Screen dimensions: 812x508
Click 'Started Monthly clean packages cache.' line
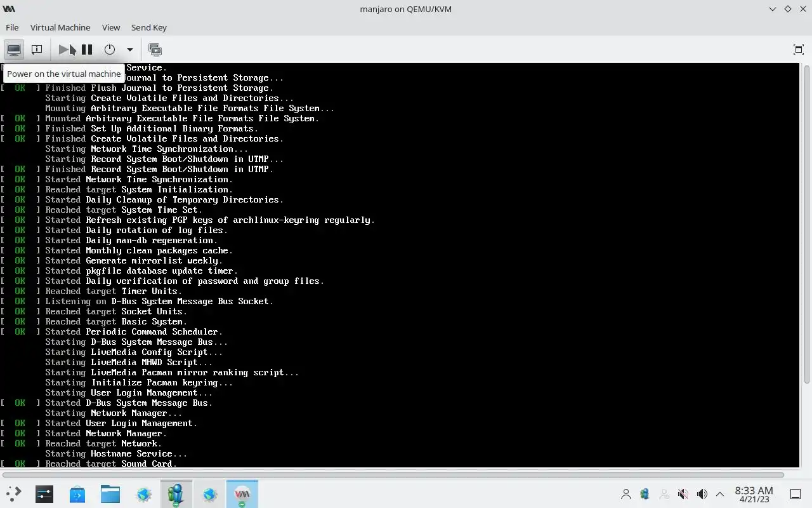tap(139, 250)
